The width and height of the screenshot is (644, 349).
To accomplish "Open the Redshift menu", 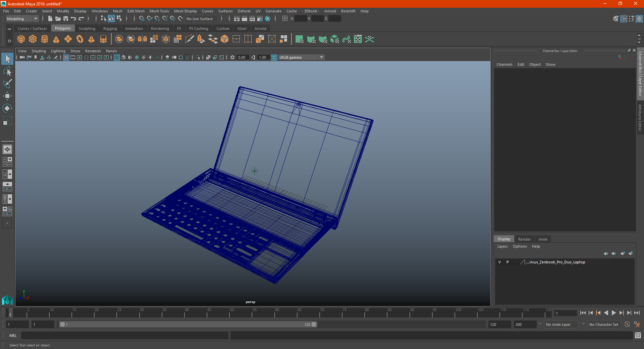I will pyautogui.click(x=348, y=11).
